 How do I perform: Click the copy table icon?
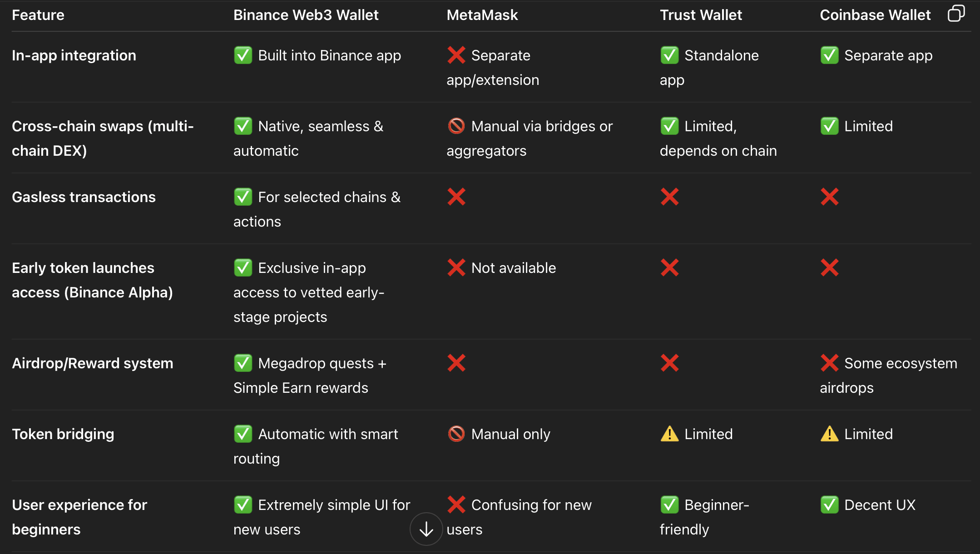coord(956,14)
